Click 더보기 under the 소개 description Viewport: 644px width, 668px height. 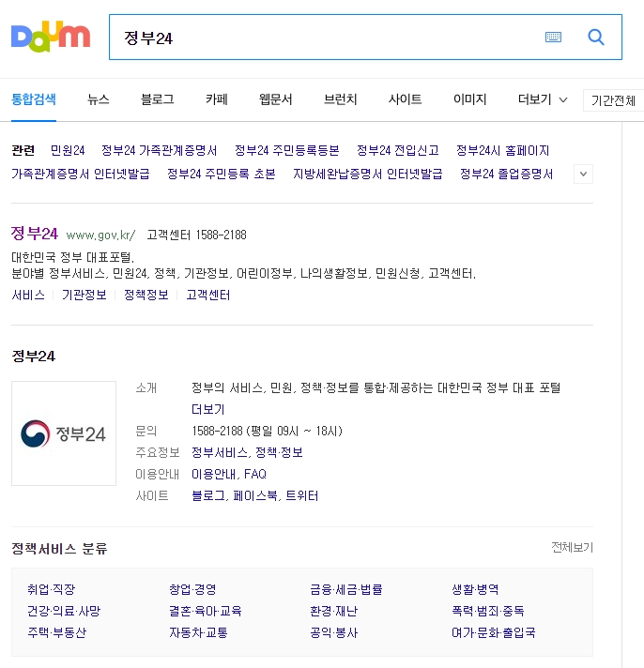(x=207, y=409)
